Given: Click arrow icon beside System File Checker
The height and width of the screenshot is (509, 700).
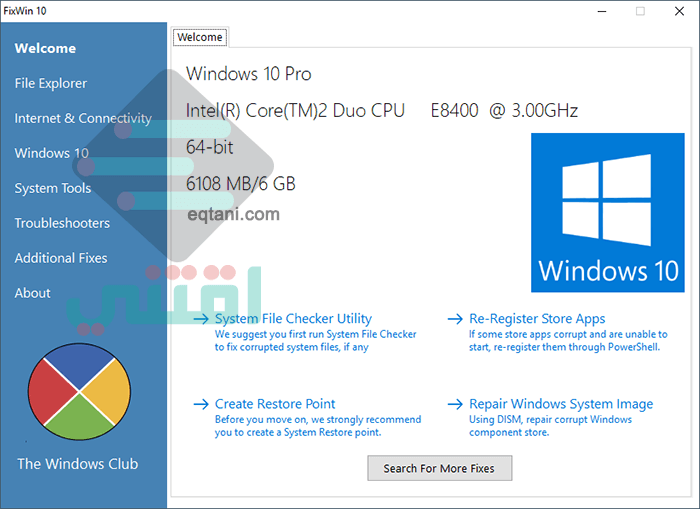Looking at the screenshot, I should (201, 319).
